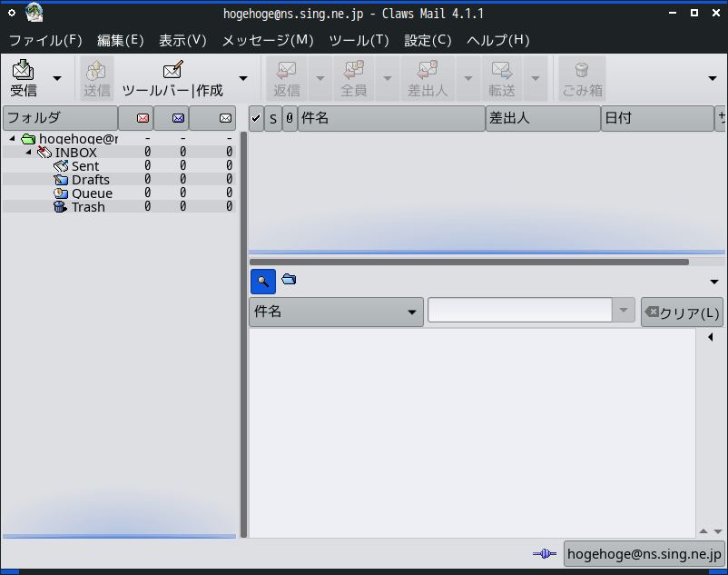728x575 pixels.
Task: Click the folder icon next to quick search
Action: [289, 279]
